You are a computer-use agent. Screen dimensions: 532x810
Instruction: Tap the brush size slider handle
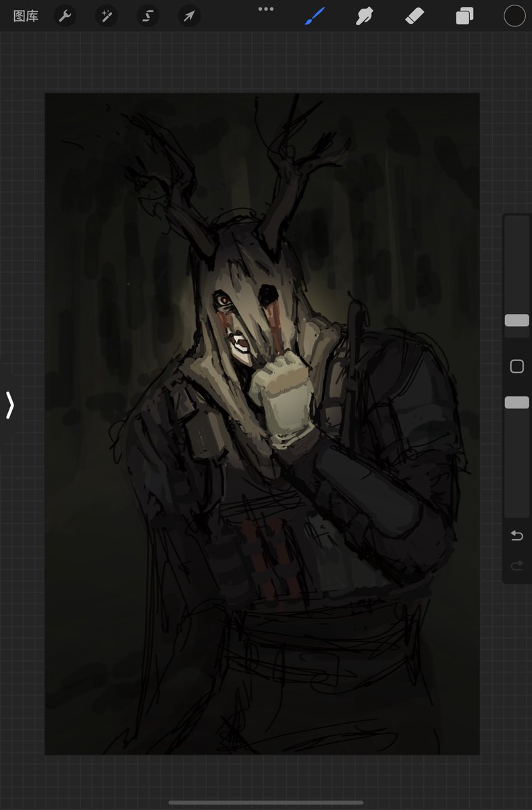[517, 321]
